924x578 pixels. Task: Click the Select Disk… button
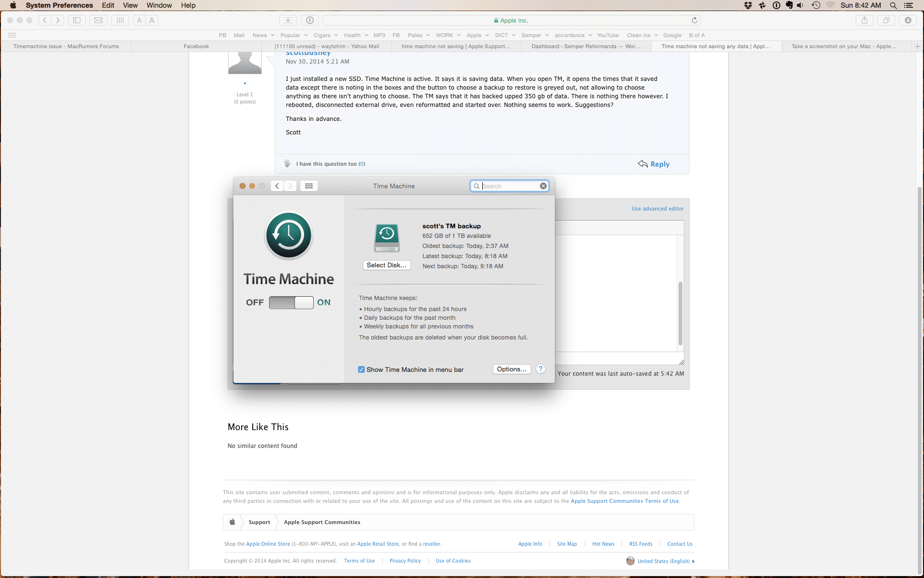tap(386, 265)
